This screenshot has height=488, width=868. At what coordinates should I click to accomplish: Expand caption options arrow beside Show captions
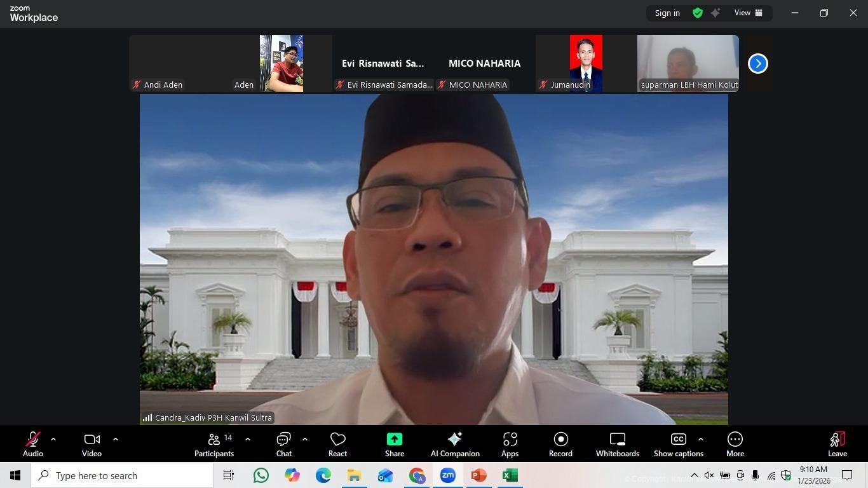(x=701, y=439)
